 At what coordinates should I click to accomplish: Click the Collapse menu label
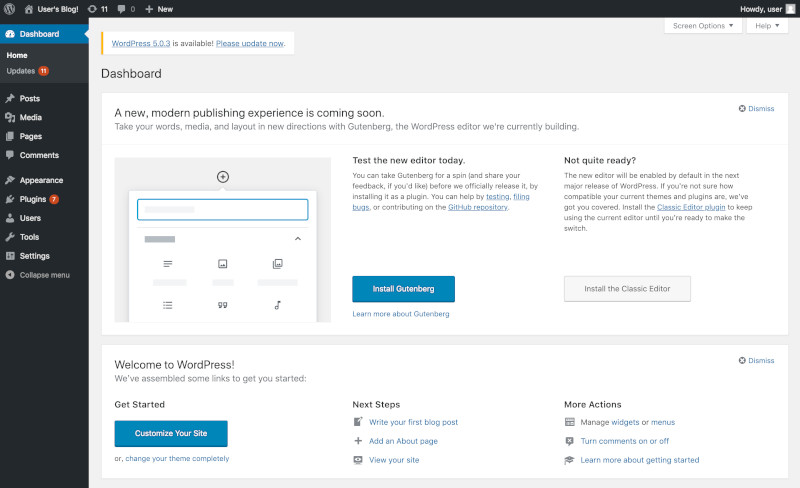44,275
